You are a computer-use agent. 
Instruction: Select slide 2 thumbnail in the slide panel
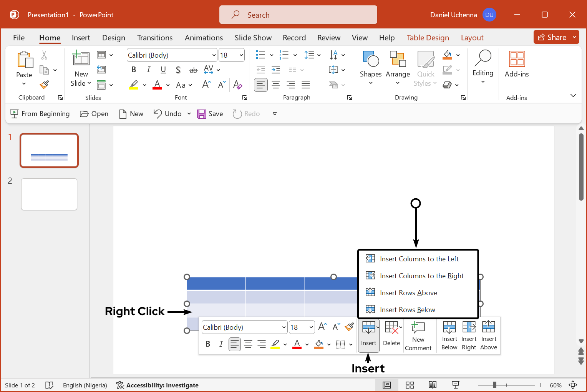click(x=49, y=194)
